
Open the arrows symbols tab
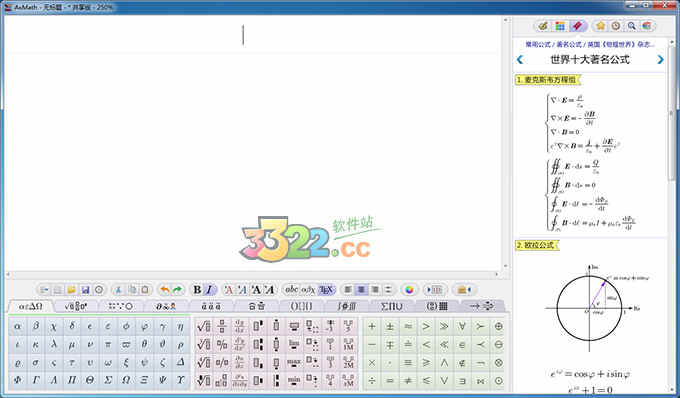tap(481, 306)
